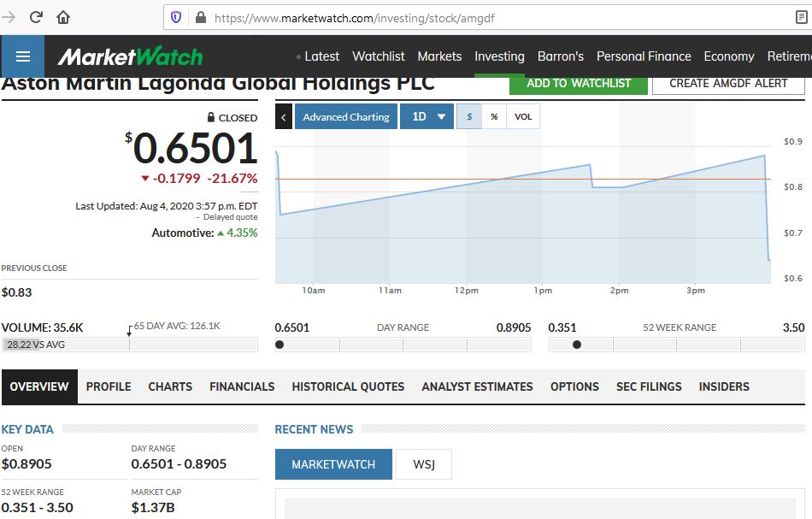Screen dimensions: 812x519
Task: Go to browser home icon
Action: 63,18
